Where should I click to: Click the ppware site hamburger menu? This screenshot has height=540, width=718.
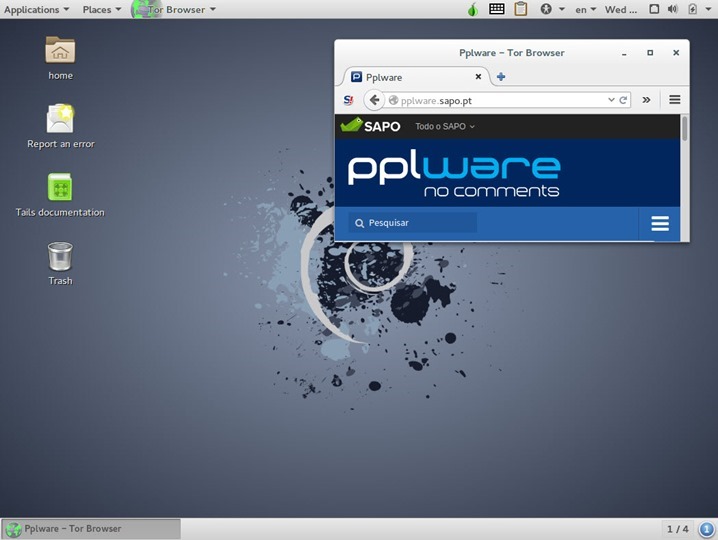click(660, 223)
